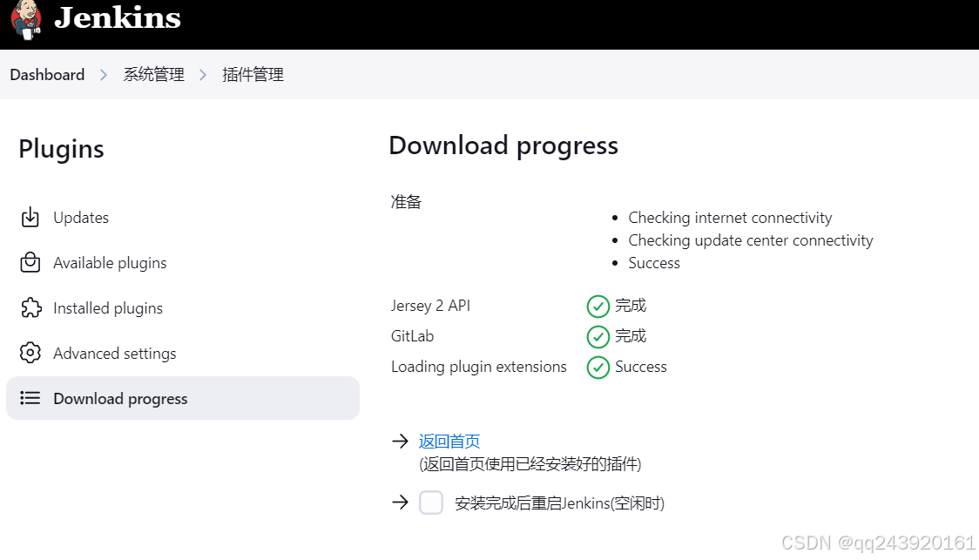This screenshot has width=979, height=560.
Task: Click Success status for Loading plugin extensions
Action: 640,367
